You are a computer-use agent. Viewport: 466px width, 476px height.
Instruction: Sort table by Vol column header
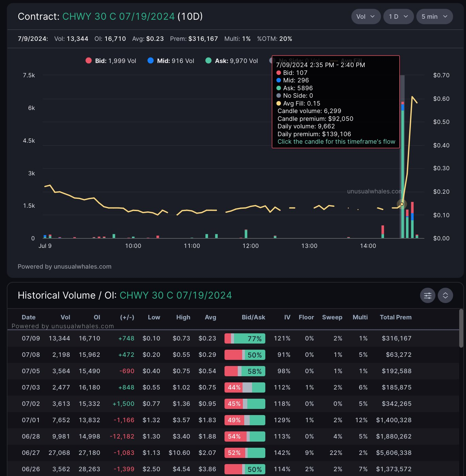(65, 317)
